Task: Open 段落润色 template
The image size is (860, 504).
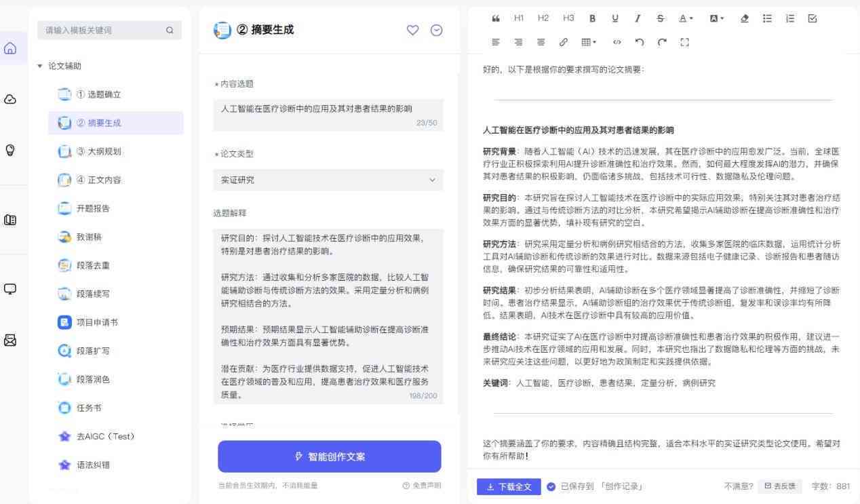Action: click(x=116, y=379)
